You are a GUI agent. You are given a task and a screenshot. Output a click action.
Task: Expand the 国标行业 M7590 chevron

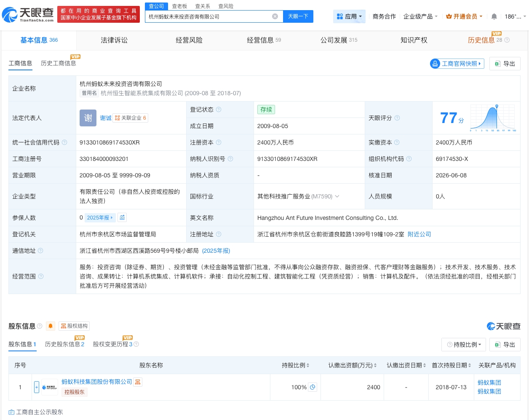(x=337, y=196)
